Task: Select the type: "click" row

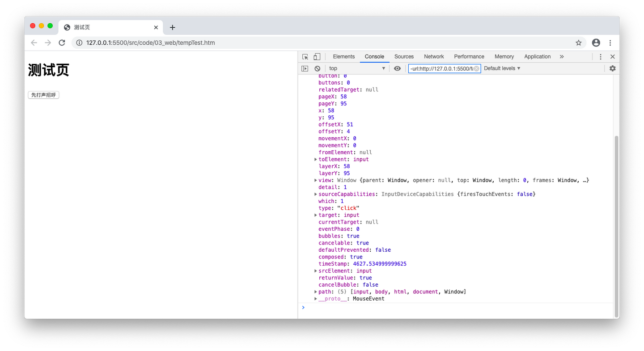Action: click(339, 208)
